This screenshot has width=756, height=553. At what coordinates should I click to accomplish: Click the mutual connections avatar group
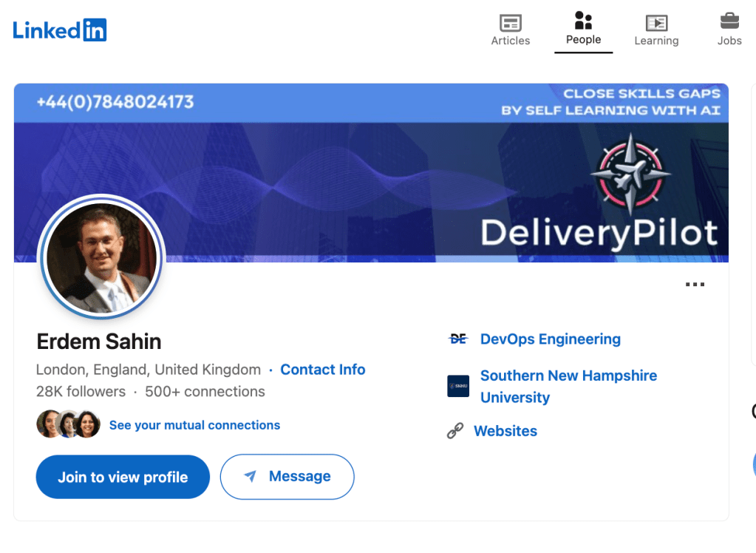pyautogui.click(x=68, y=424)
